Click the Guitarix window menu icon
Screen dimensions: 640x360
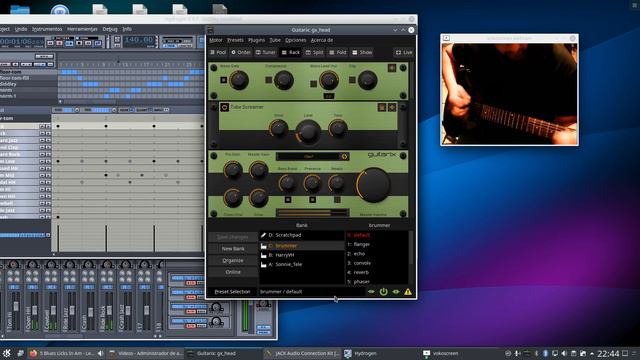point(211,30)
